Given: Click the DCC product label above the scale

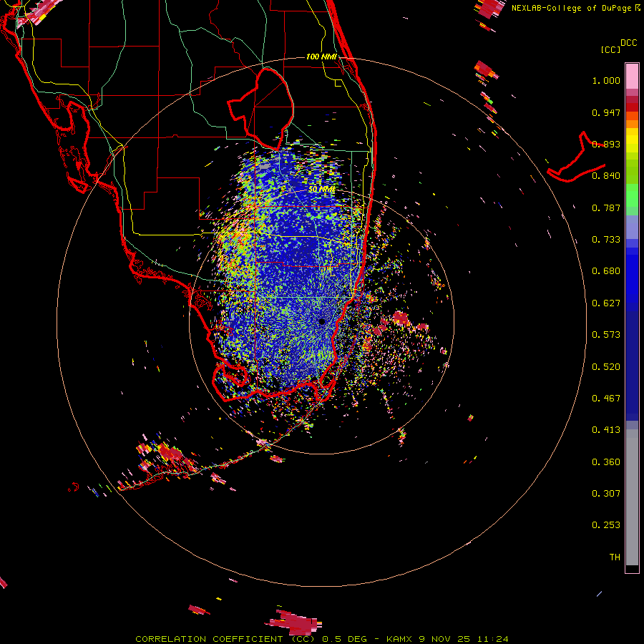Looking at the screenshot, I should [628, 43].
